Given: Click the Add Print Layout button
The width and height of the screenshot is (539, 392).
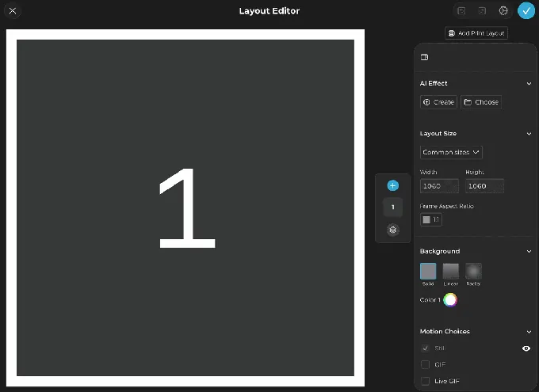Looking at the screenshot, I should (x=476, y=33).
